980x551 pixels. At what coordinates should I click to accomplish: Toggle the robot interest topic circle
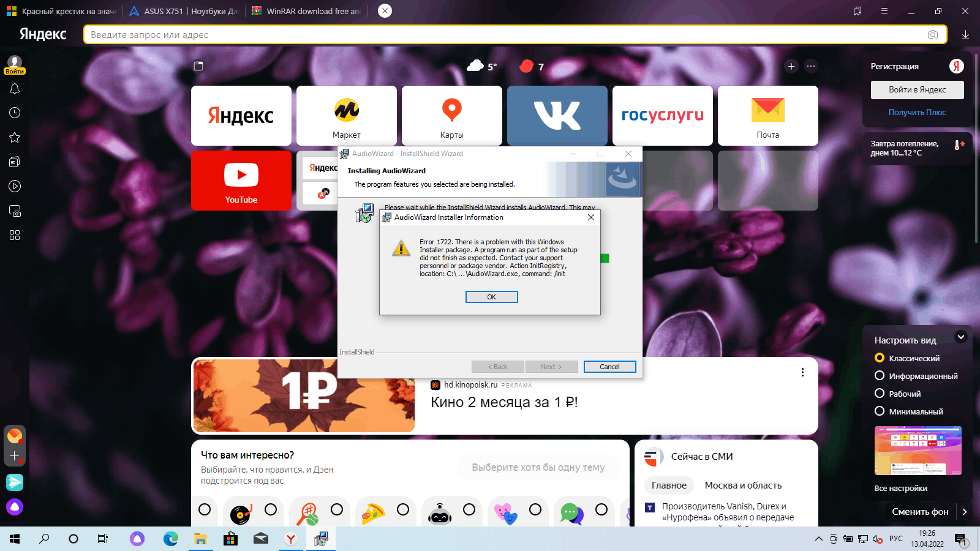[469, 509]
